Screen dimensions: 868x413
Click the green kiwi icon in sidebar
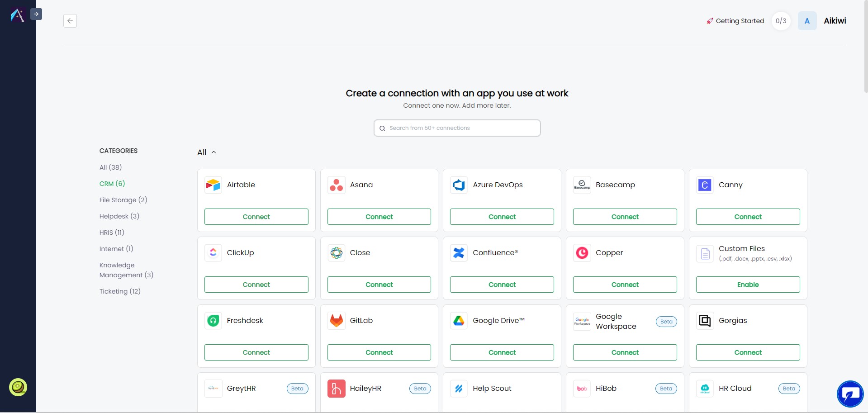pos(18,387)
